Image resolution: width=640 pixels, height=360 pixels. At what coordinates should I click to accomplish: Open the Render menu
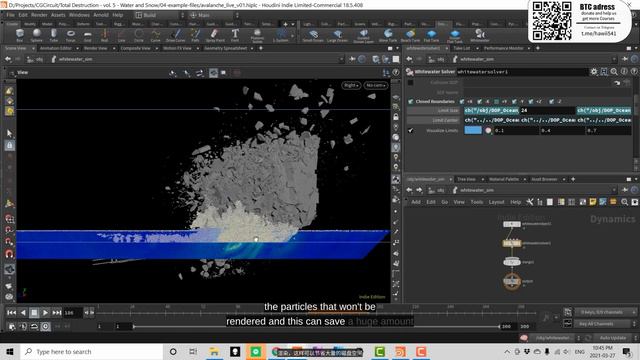pyautogui.click(x=39, y=15)
